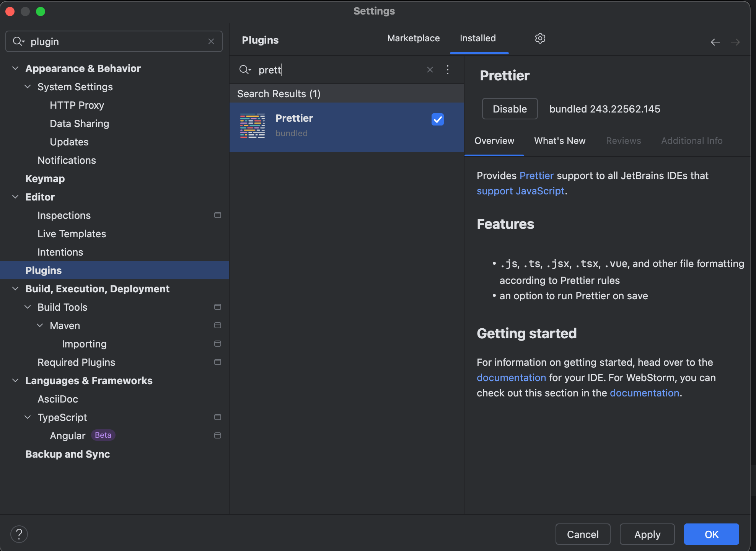
Task: Open the support JavaScript link
Action: click(520, 191)
